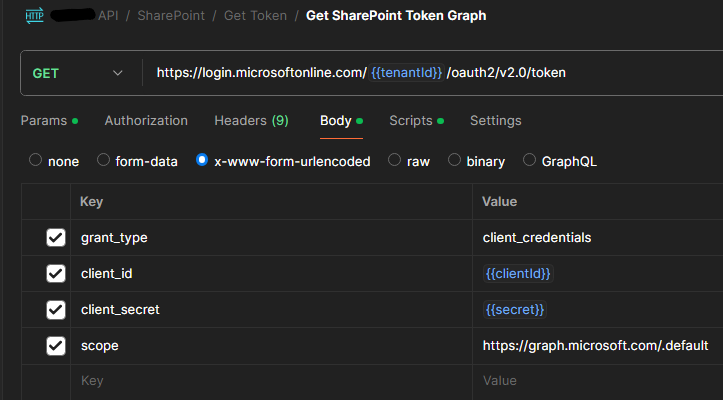Select the GraphQL body option
This screenshot has height=400, width=723.
pos(530,160)
